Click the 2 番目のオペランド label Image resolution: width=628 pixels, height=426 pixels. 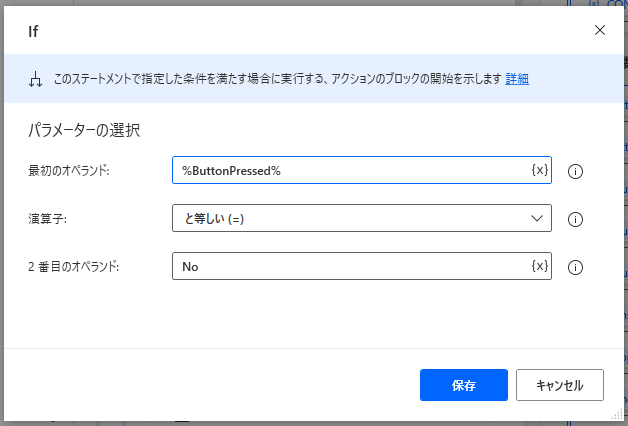[74, 267]
